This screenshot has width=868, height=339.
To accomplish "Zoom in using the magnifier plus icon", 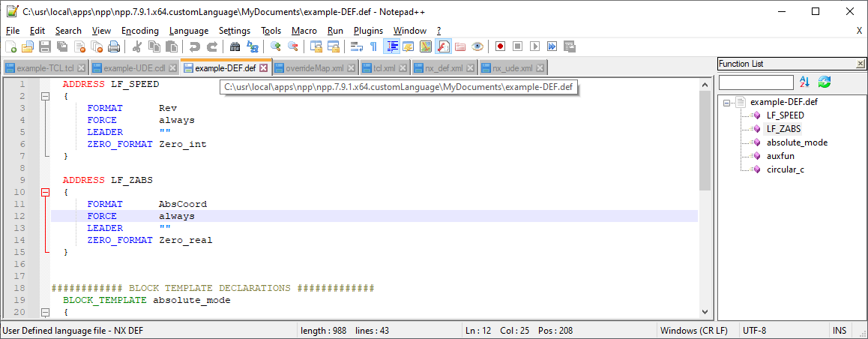I will [x=275, y=46].
